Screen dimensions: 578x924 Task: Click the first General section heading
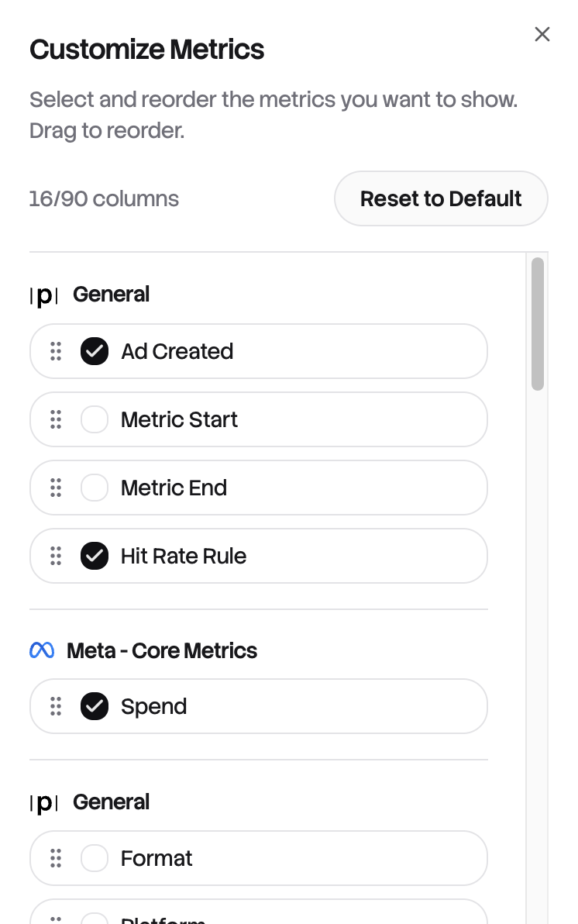pos(111,295)
